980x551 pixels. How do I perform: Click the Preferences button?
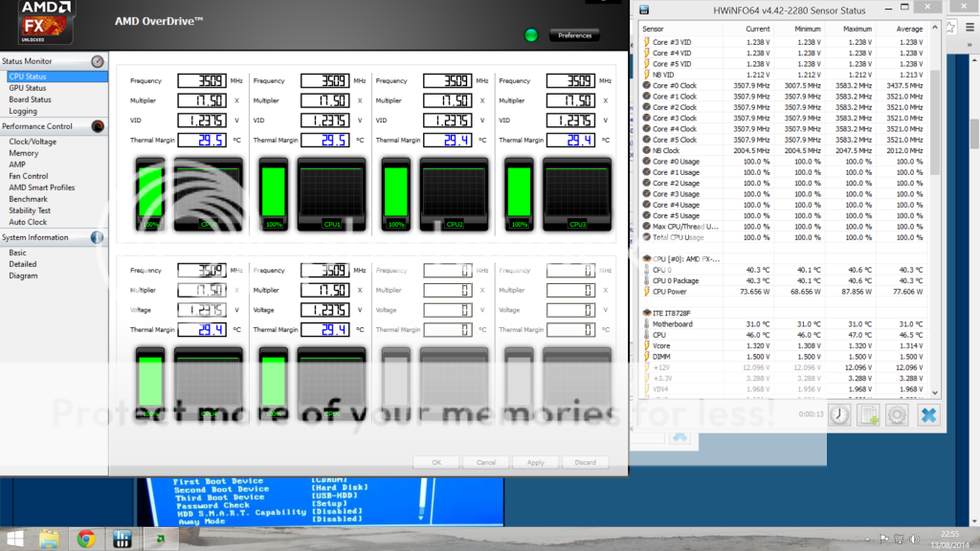click(x=575, y=35)
